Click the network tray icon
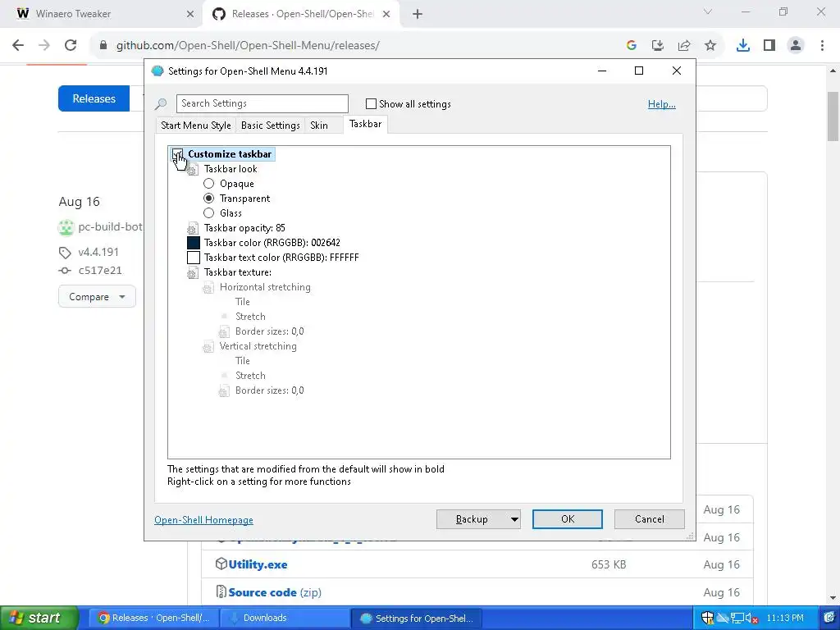The height and width of the screenshot is (630, 840). coord(737,619)
